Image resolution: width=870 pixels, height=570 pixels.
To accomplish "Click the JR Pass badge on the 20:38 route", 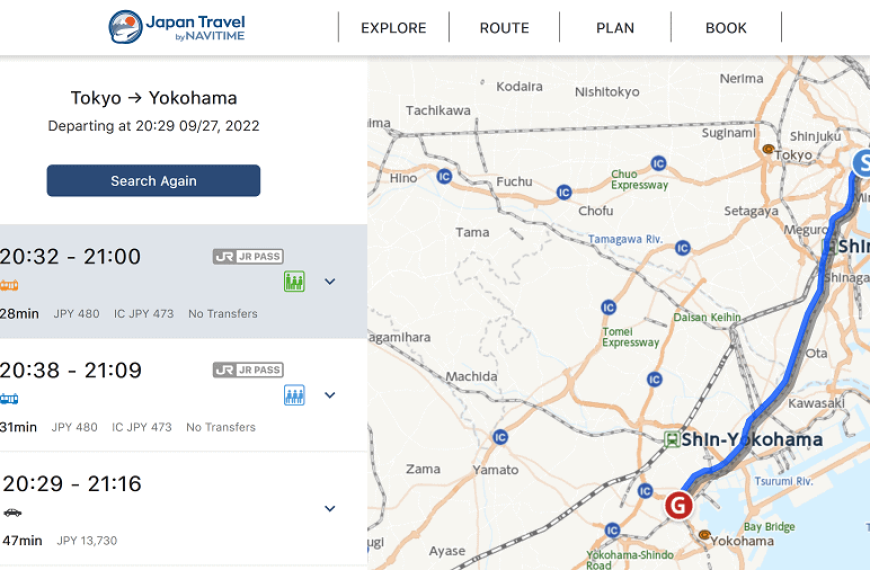I will coord(248,370).
